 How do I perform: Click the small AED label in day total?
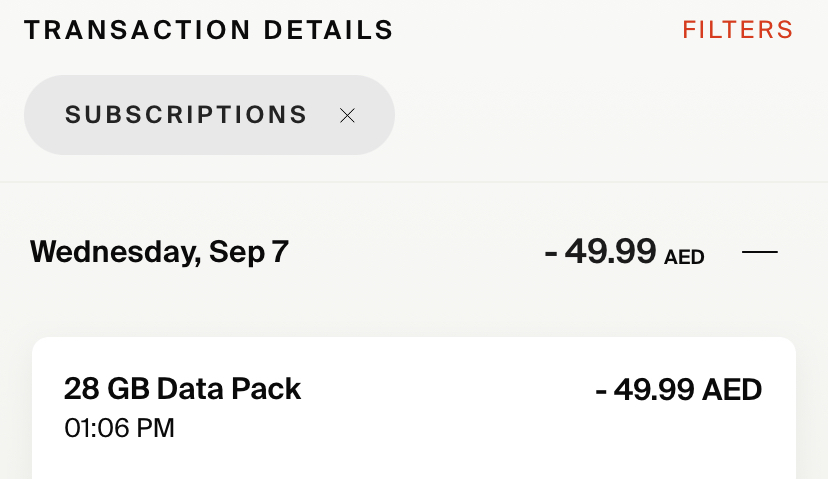click(684, 257)
